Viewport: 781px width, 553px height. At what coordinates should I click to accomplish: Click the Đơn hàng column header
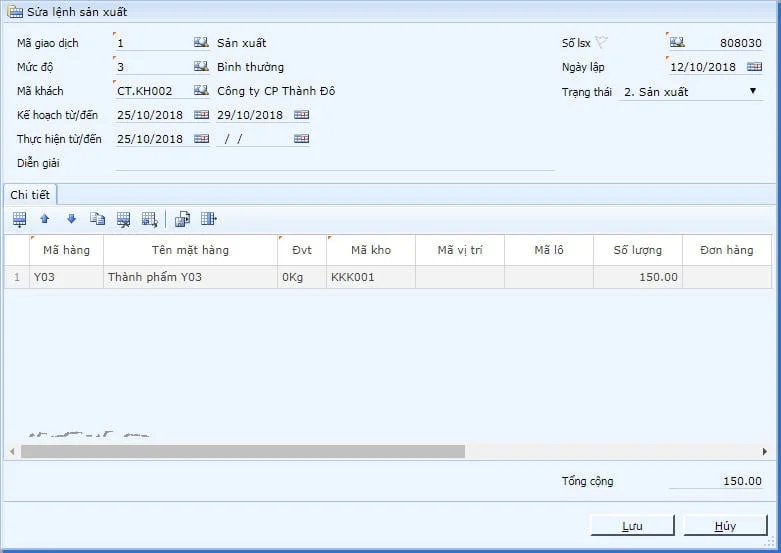point(727,250)
